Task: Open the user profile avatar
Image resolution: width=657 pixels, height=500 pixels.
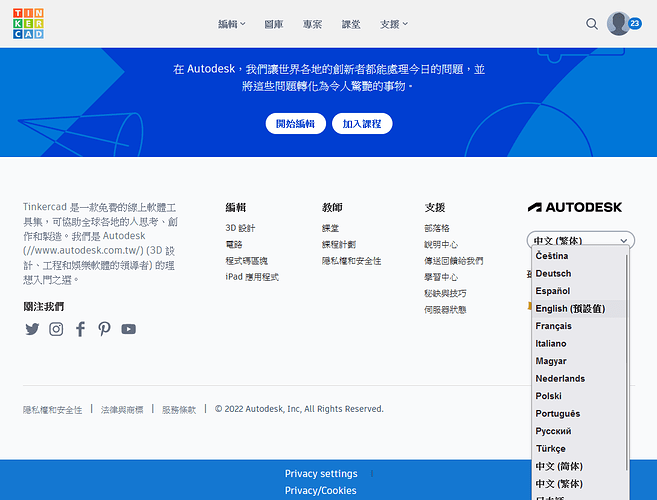Action: 618,23
